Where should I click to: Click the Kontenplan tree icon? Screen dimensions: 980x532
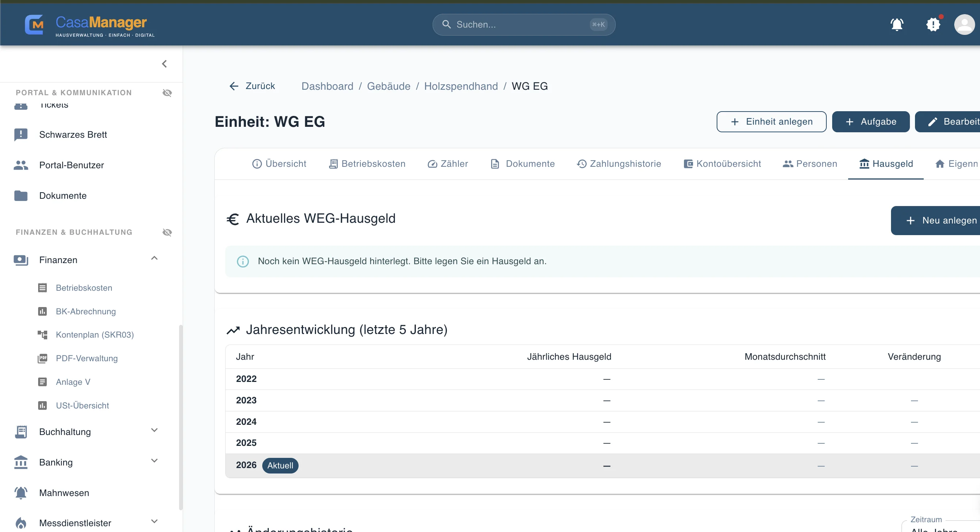click(x=42, y=335)
